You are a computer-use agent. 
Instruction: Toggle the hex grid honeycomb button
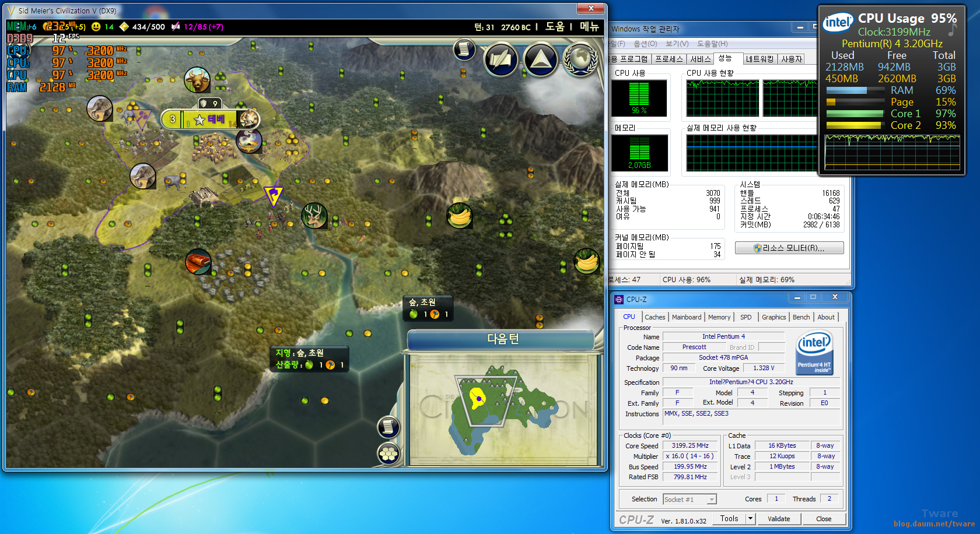(388, 453)
